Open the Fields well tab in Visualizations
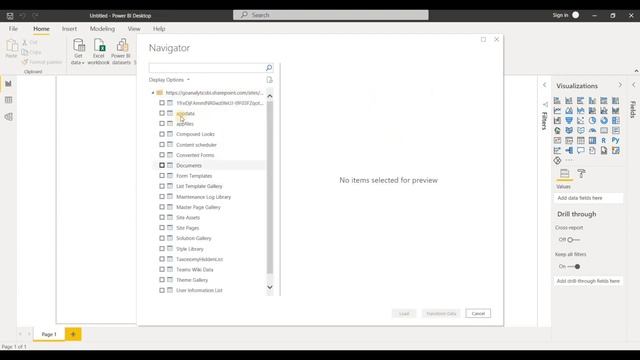Viewport: 640px width, 360px height. [564, 173]
